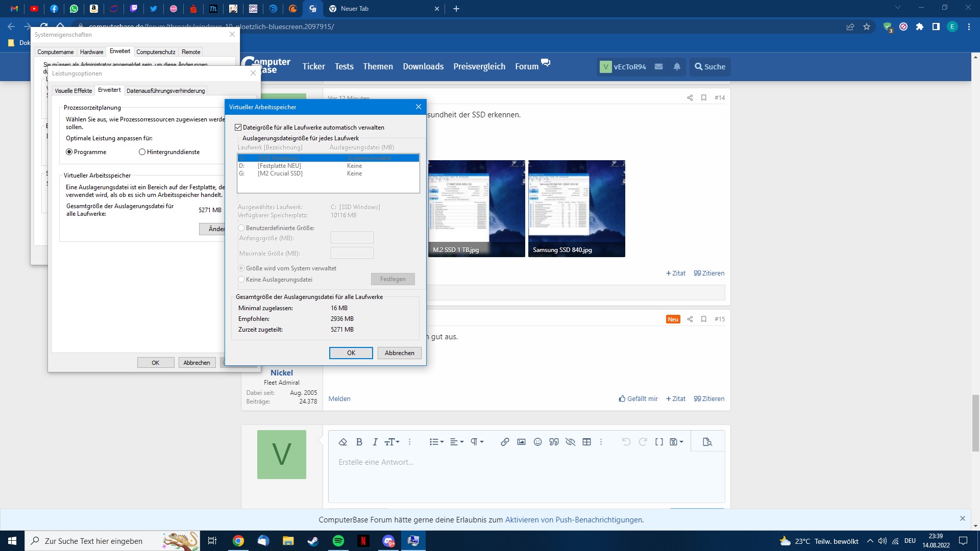Image resolution: width=980 pixels, height=551 pixels.
Task: Click the push notifications activation link
Action: click(574, 520)
